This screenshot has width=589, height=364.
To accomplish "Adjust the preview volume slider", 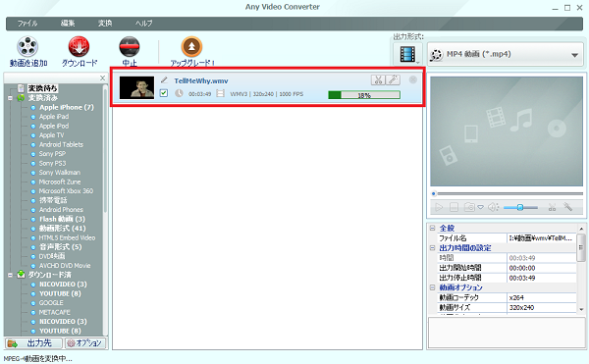I will tap(520, 207).
